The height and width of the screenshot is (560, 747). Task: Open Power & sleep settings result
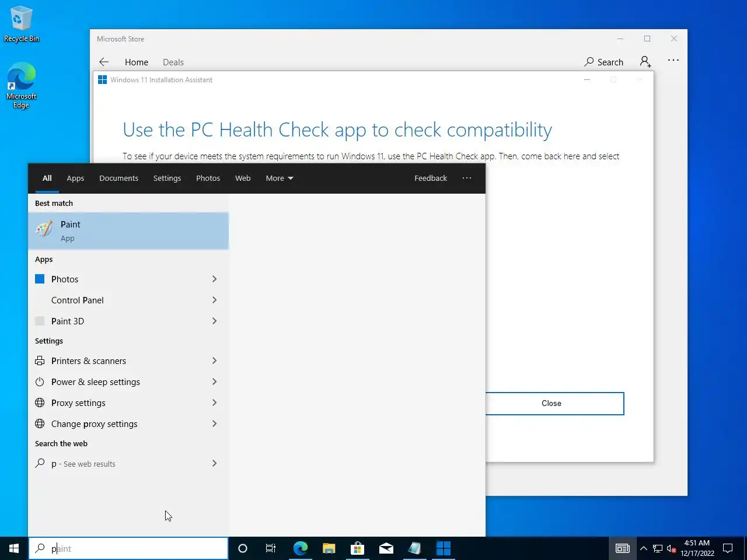[128, 381]
